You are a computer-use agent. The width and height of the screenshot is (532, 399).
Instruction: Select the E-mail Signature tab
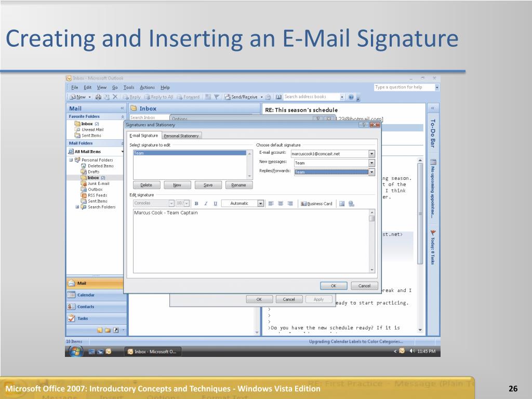point(144,136)
